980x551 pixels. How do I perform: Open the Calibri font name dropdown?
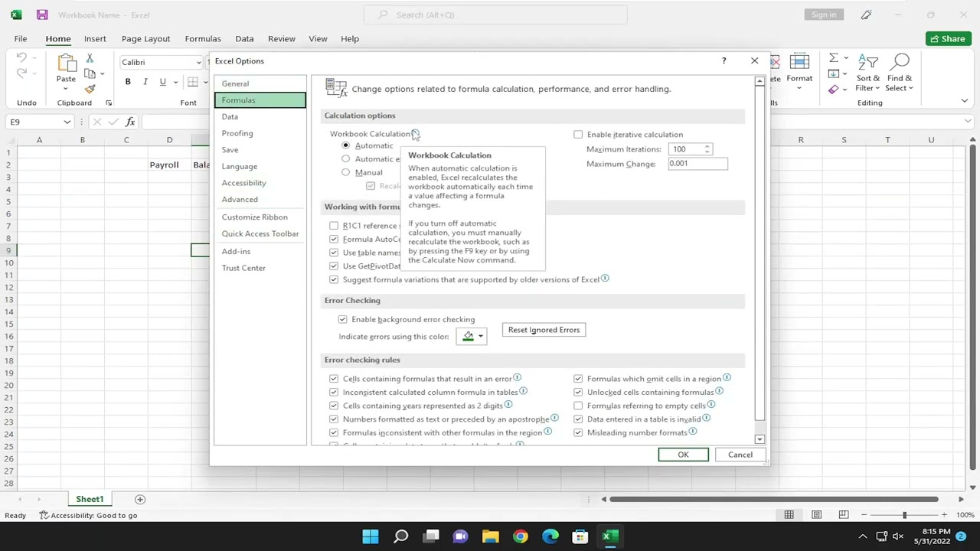click(x=199, y=62)
